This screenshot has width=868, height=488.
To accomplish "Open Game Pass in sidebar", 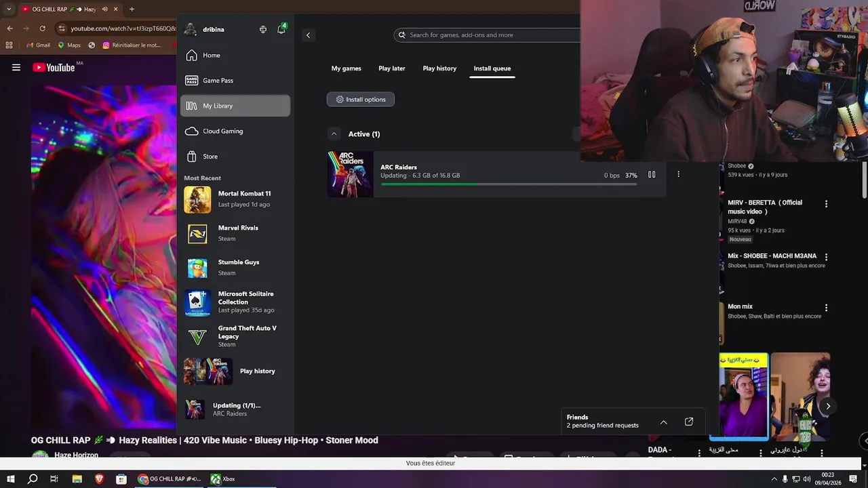I will tap(235, 80).
